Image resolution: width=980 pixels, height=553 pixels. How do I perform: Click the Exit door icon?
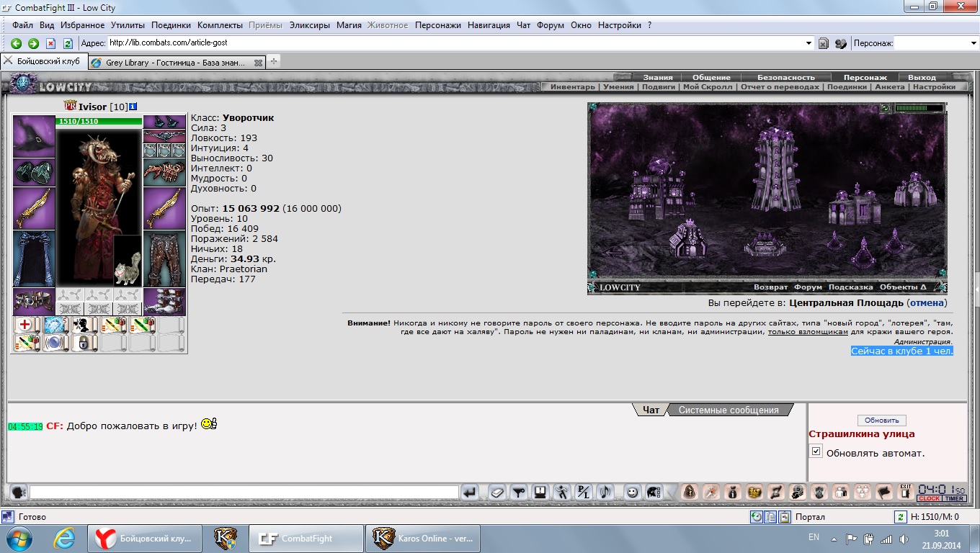point(906,493)
